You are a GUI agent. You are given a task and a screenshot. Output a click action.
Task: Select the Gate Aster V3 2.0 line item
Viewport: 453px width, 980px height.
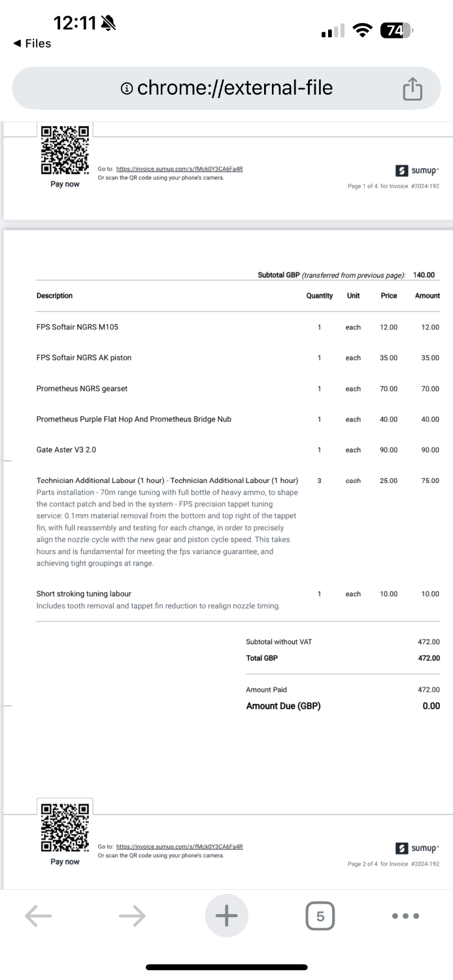pyautogui.click(x=67, y=450)
